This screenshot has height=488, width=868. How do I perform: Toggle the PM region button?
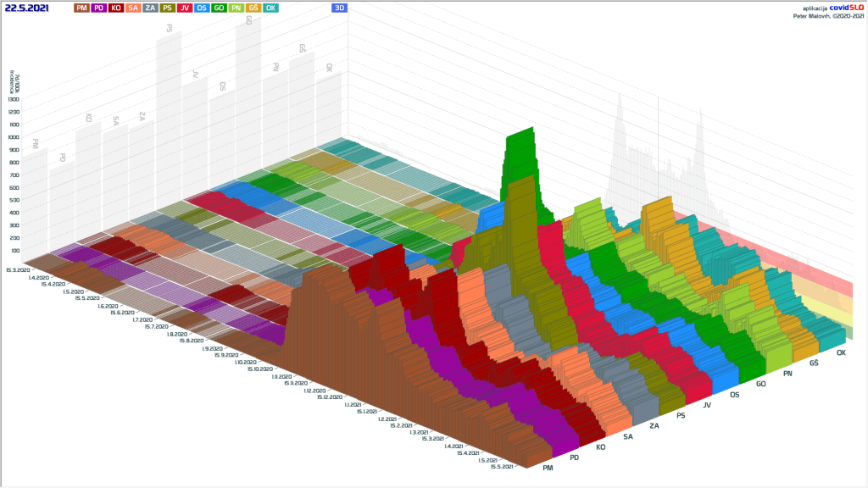coord(81,8)
